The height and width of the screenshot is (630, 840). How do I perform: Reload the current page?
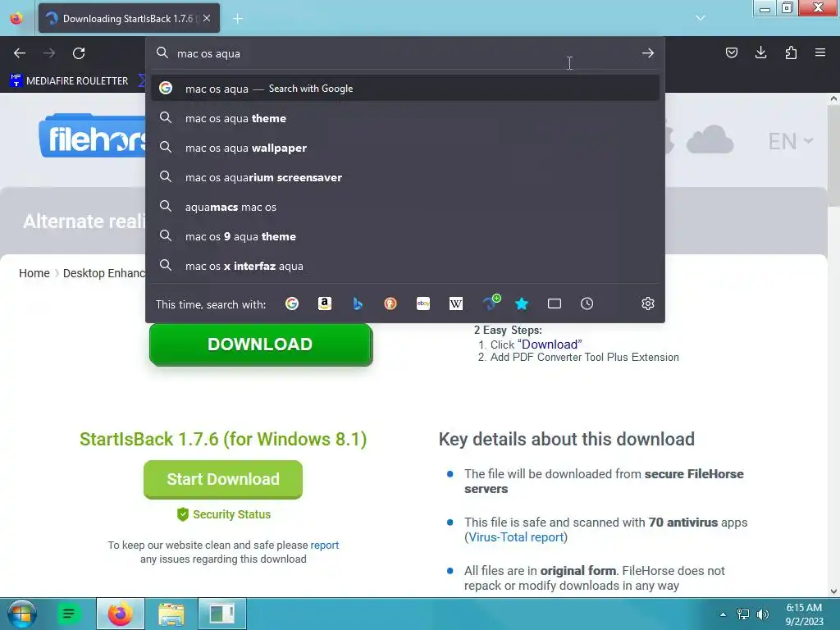pyautogui.click(x=79, y=53)
